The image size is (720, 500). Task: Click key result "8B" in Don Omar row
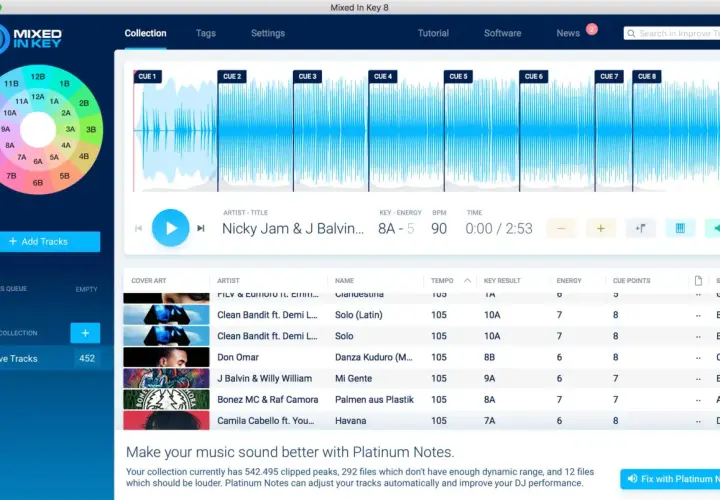[489, 357]
